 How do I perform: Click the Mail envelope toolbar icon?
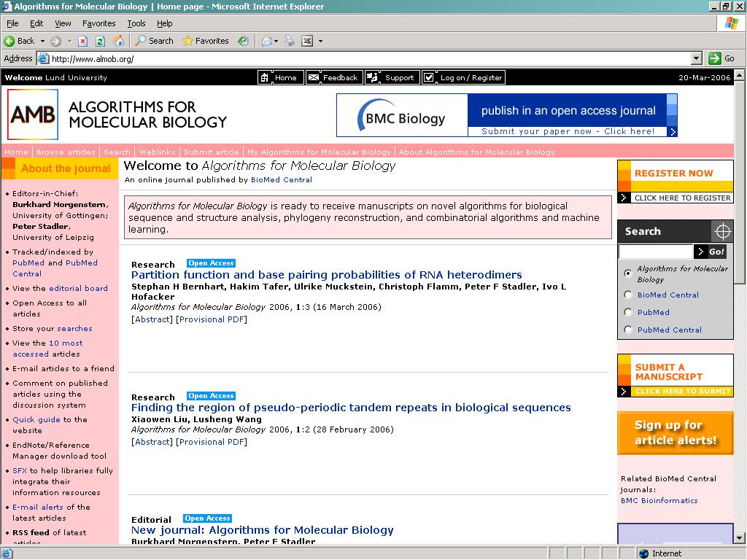[x=267, y=41]
